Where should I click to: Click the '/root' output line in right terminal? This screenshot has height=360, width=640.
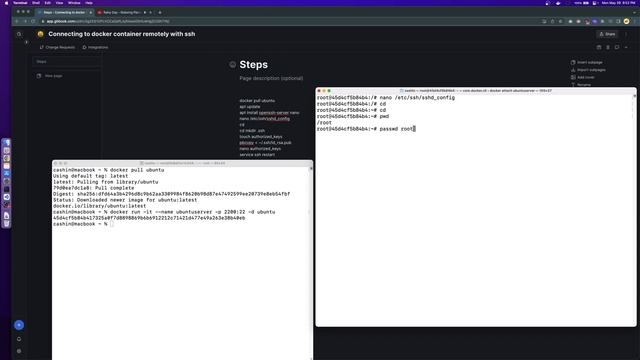coord(324,123)
